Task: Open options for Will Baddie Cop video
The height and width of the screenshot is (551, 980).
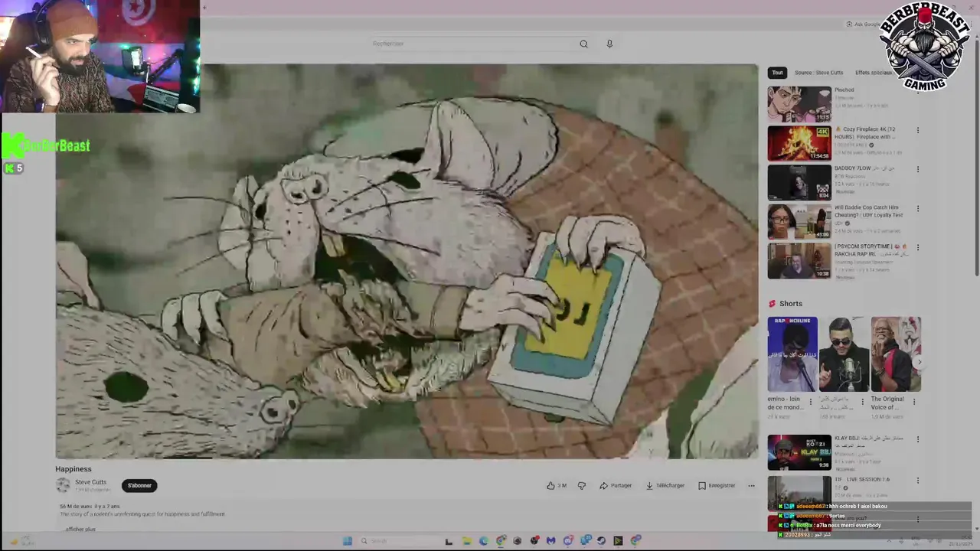Action: [x=918, y=208]
